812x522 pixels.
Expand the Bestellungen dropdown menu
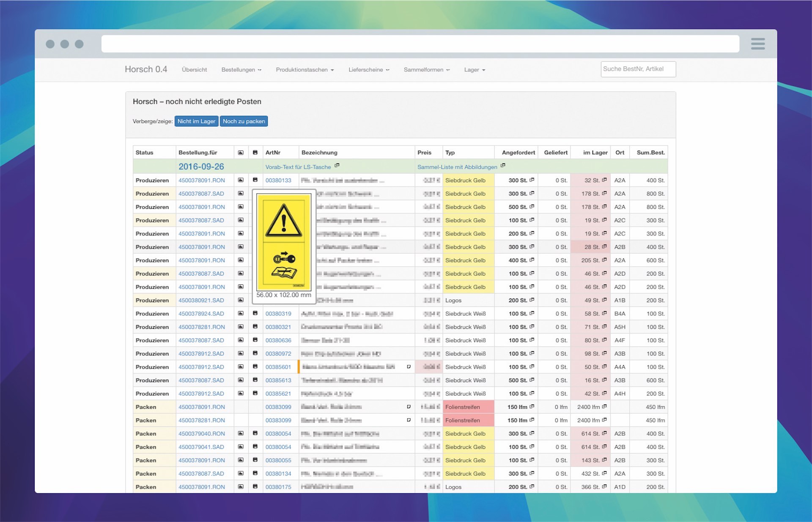(241, 70)
